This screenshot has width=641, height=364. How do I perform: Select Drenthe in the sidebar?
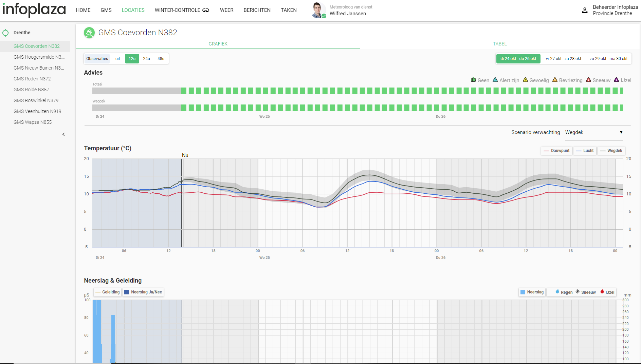coord(22,33)
